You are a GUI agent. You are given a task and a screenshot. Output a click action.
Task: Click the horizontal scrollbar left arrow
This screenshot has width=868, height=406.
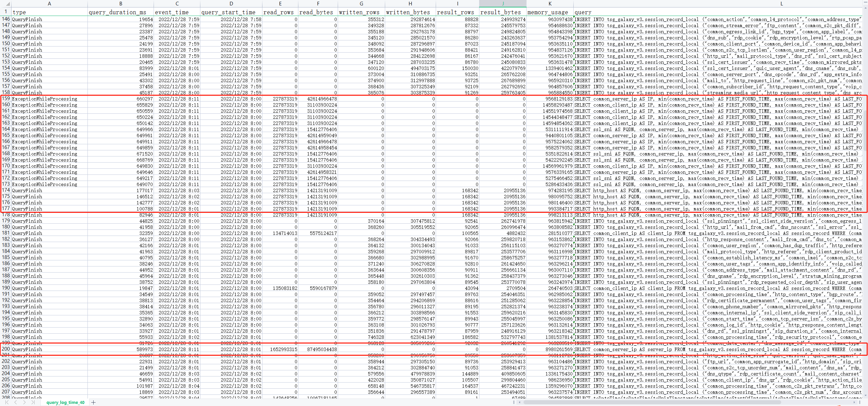[x=520, y=402]
